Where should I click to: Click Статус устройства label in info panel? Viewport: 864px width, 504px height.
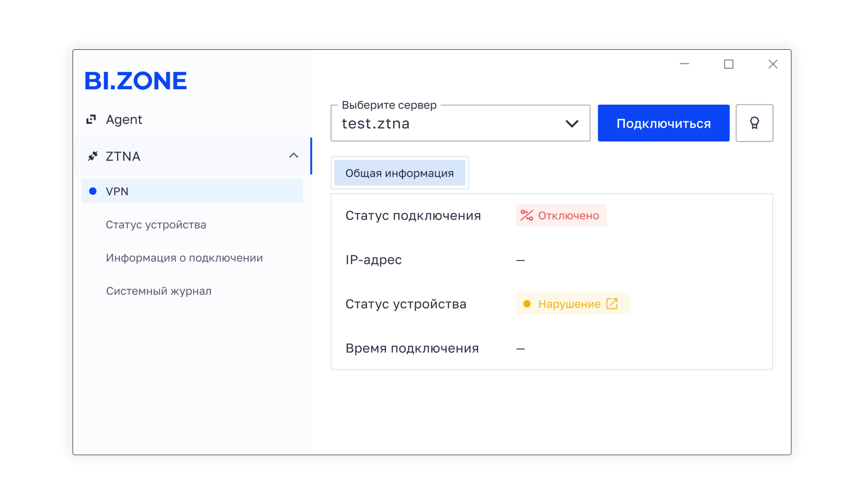tap(406, 304)
